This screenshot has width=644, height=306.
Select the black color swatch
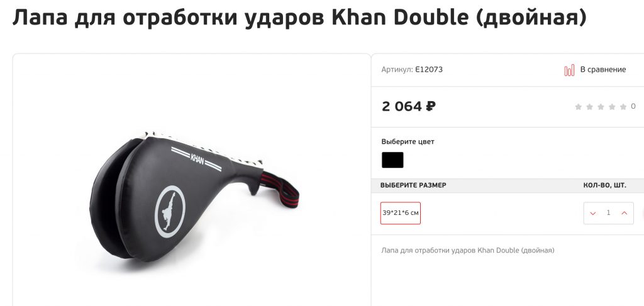click(x=392, y=160)
